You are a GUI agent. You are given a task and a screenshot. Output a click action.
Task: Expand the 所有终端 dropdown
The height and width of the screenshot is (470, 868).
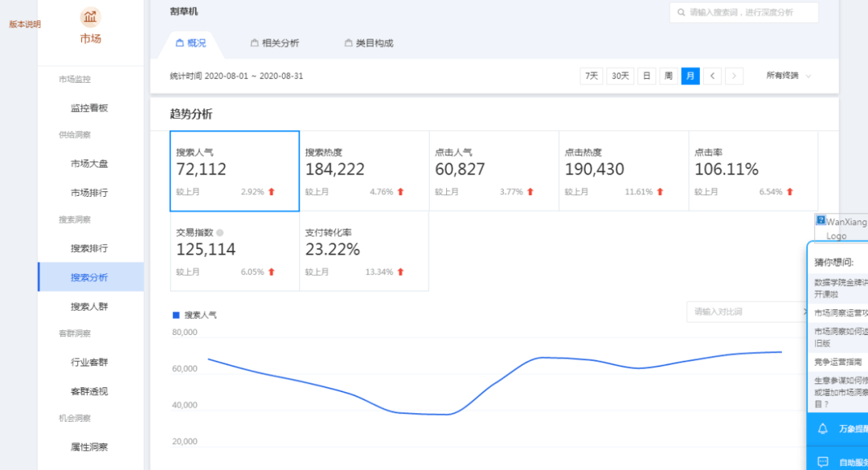pos(788,76)
